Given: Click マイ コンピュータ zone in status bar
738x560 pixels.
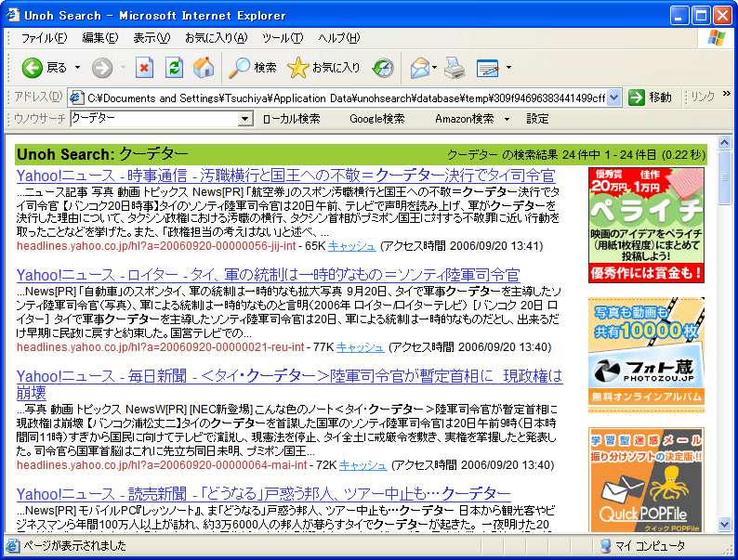Looking at the screenshot, I should click(643, 546).
